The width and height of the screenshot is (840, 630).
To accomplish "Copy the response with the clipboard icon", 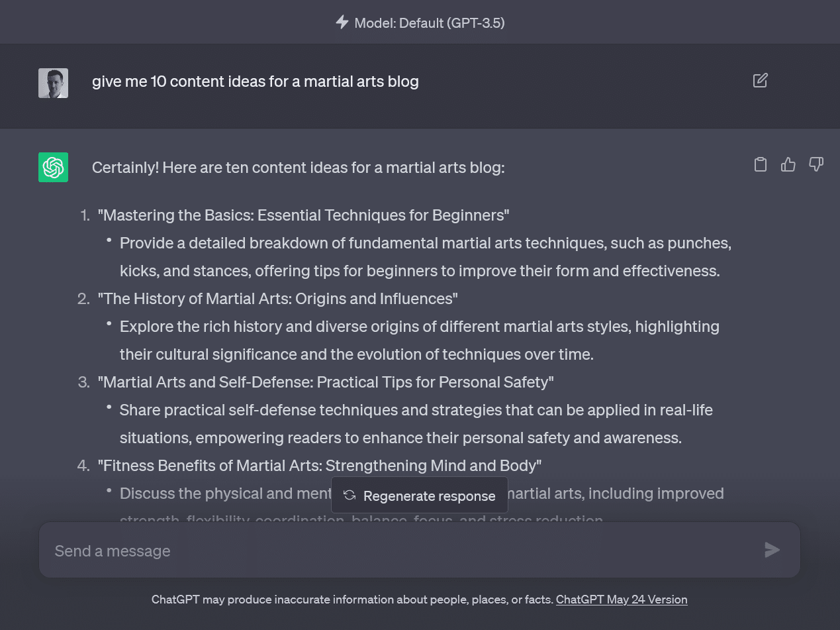I will click(761, 164).
